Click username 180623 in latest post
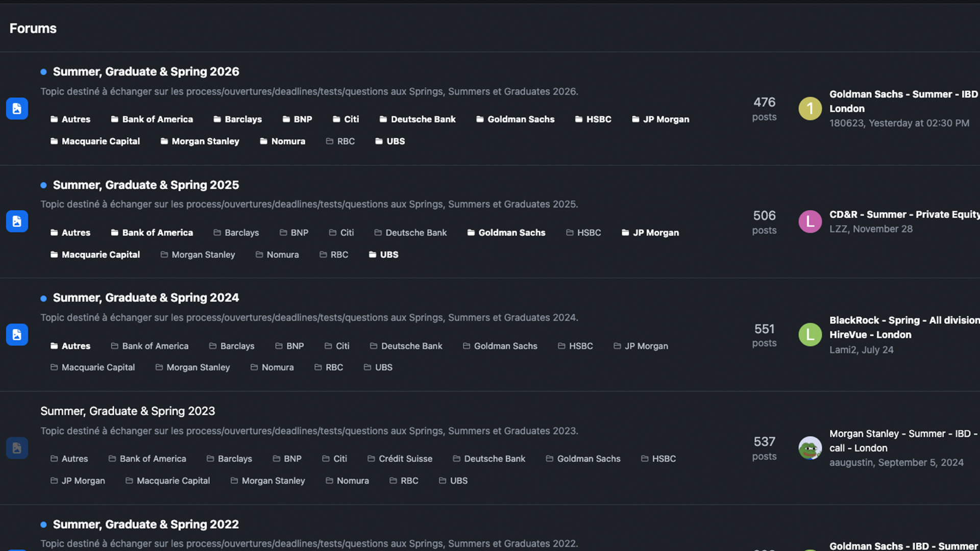This screenshot has width=980, height=551. pyautogui.click(x=846, y=123)
